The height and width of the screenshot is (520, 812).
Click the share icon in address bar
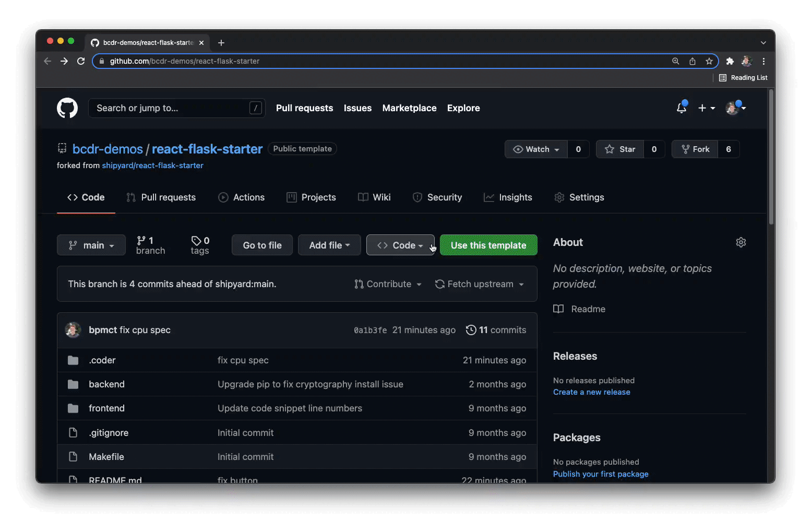coord(692,61)
